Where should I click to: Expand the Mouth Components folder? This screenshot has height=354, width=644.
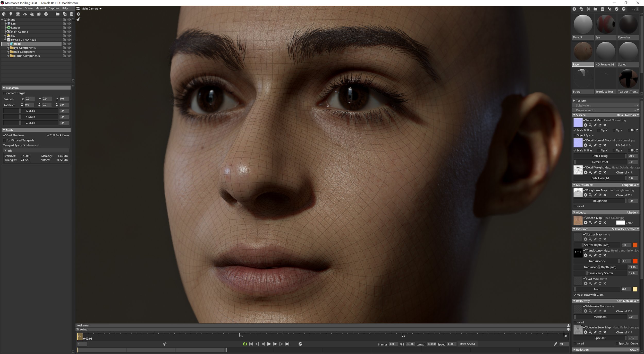[8, 56]
